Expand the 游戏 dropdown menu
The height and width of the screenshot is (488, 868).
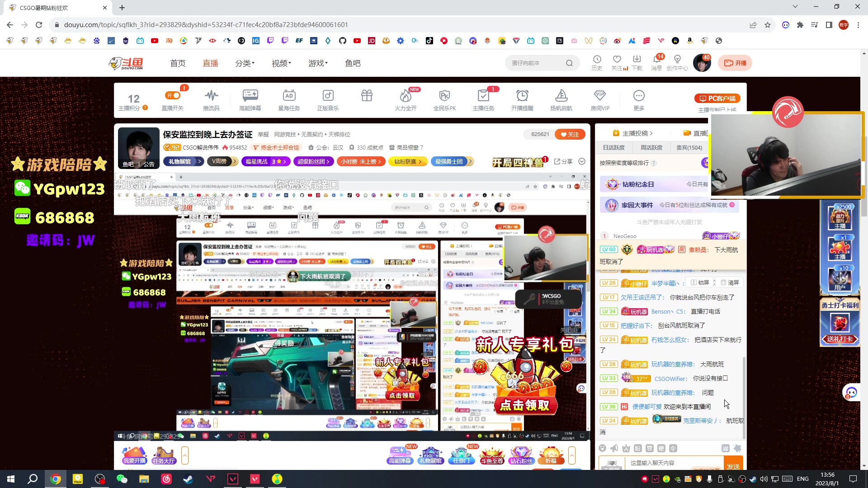[318, 63]
